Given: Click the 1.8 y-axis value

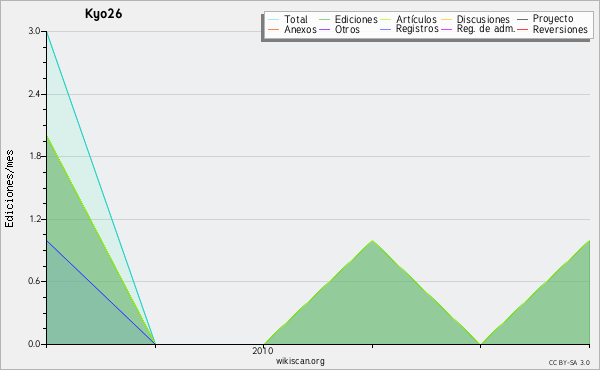Looking at the screenshot, I should [34, 156].
